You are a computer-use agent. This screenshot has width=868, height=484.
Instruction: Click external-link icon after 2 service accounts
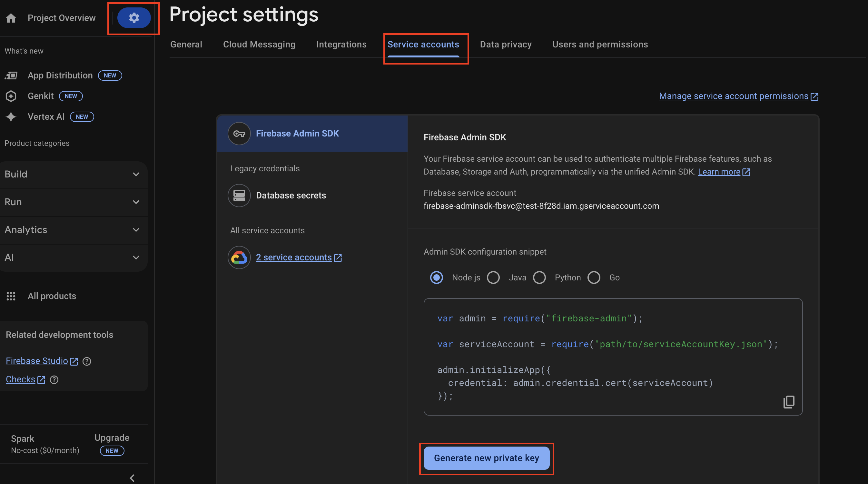coord(338,258)
